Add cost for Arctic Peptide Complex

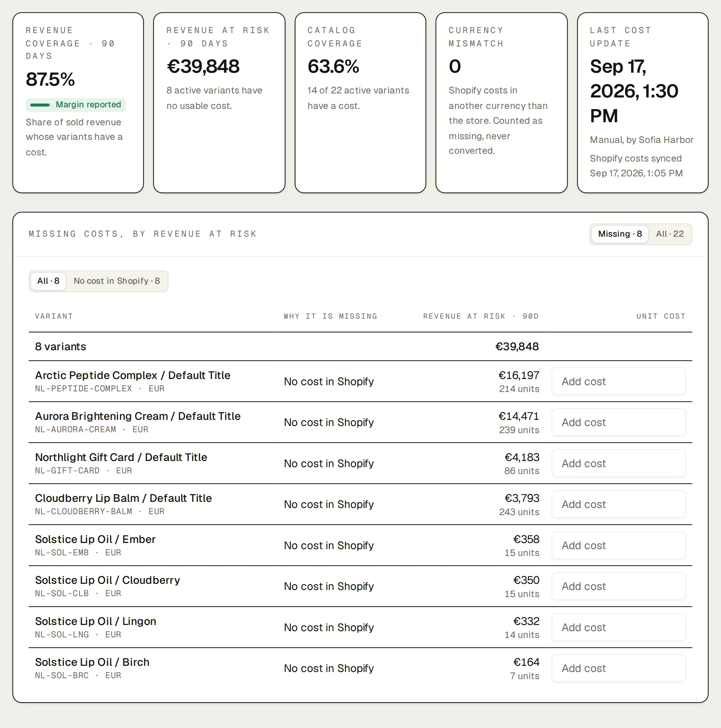[619, 381]
